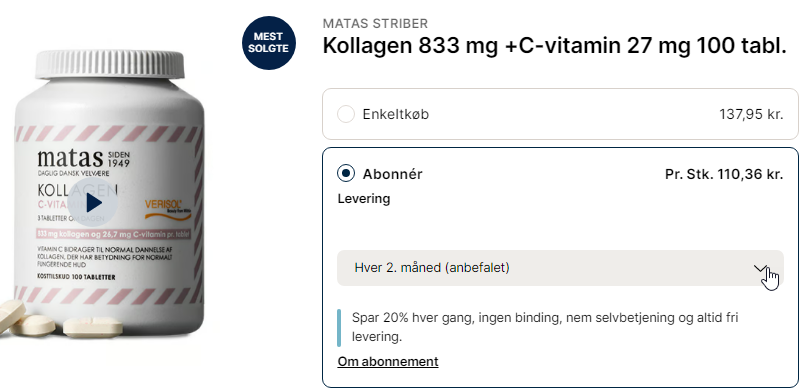Select the Abonnér radio button
Viewport: 807px width, 391px height.
click(x=346, y=174)
